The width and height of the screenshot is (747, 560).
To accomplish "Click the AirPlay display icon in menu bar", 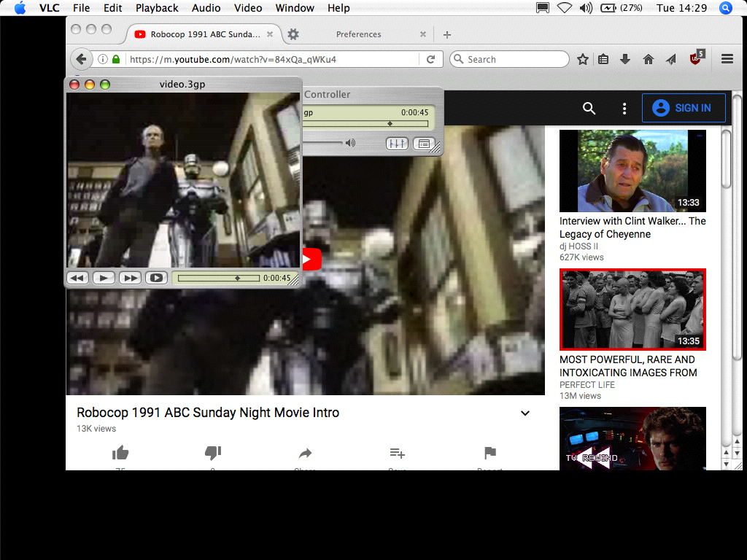I will point(543,8).
